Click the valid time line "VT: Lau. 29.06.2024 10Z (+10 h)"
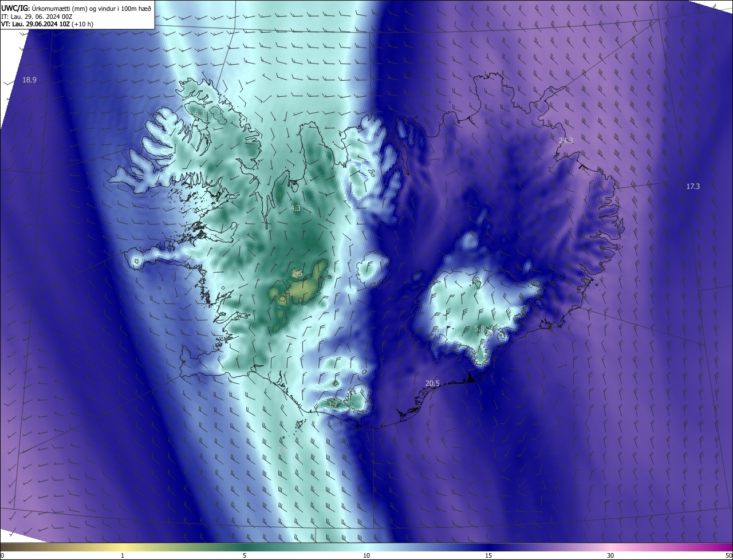Screen dimensions: 733x560 48,24
